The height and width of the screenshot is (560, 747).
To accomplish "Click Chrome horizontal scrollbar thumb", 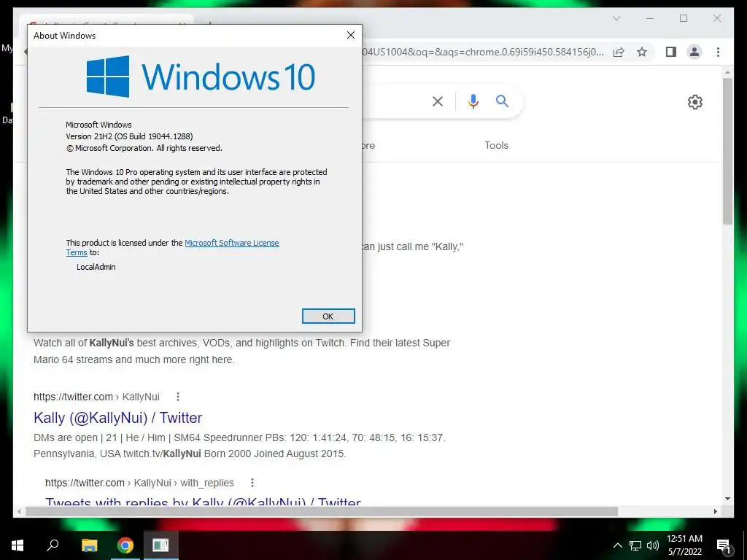I will [x=322, y=511].
